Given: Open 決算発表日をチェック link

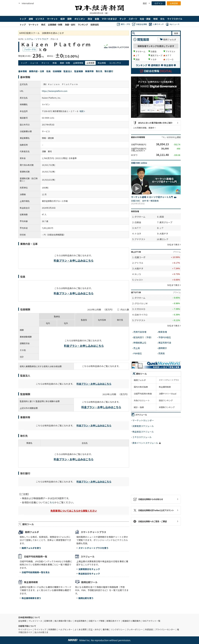Looking at the screenshot, I should click(89, 569).
